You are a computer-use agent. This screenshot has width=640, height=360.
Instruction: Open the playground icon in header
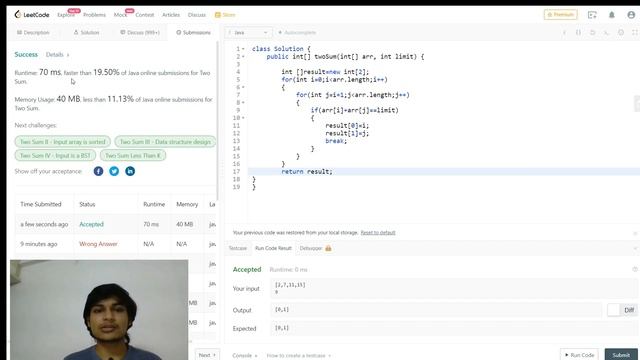[x=592, y=15]
